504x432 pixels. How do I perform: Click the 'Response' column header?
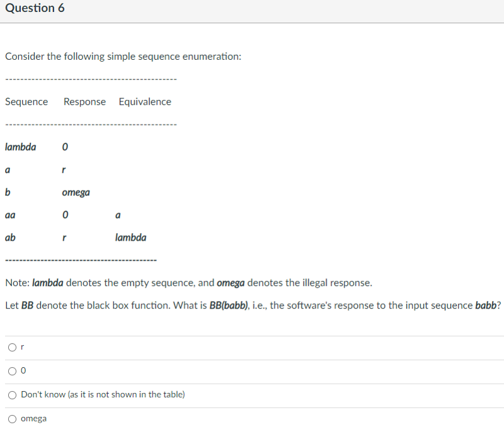[84, 101]
